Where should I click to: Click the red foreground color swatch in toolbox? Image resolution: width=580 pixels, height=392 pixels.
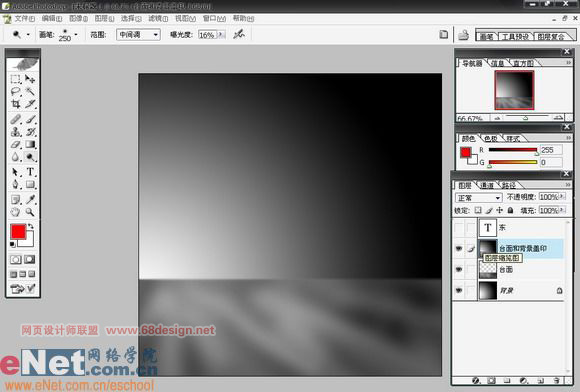[x=18, y=232]
